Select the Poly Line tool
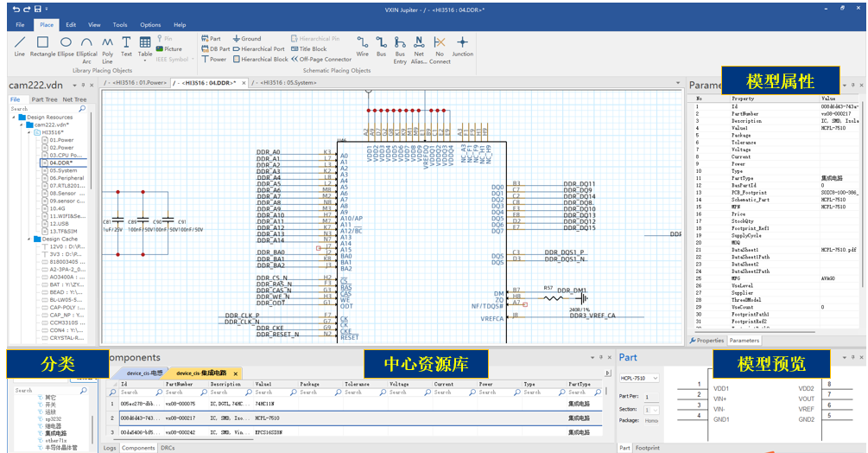Viewport: 868px width, 453px height. tap(107, 50)
